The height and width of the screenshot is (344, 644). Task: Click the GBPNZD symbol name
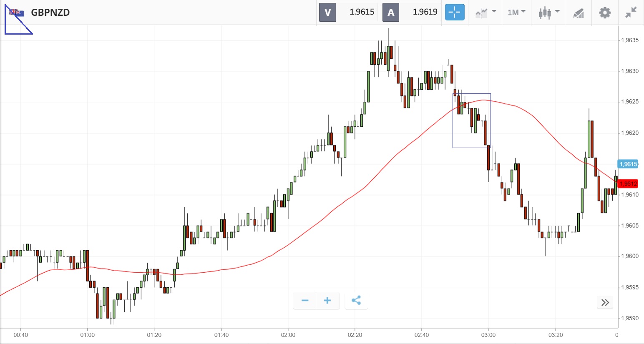tap(50, 13)
